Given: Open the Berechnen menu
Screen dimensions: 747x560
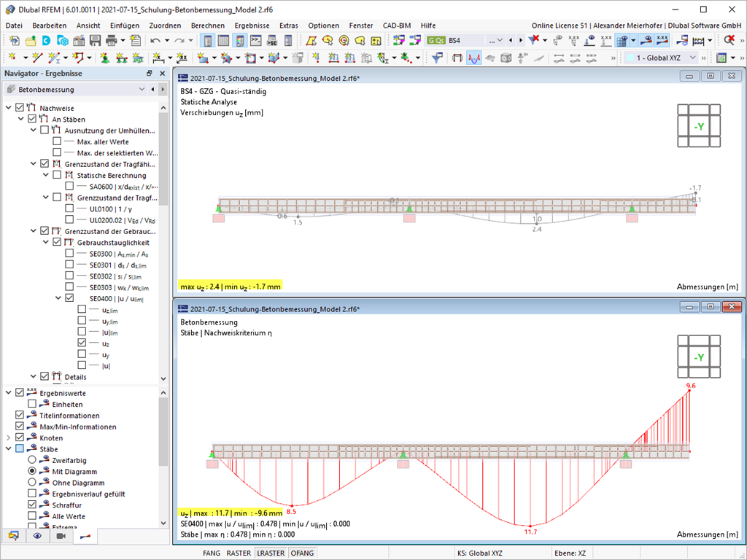Looking at the screenshot, I should click(208, 26).
